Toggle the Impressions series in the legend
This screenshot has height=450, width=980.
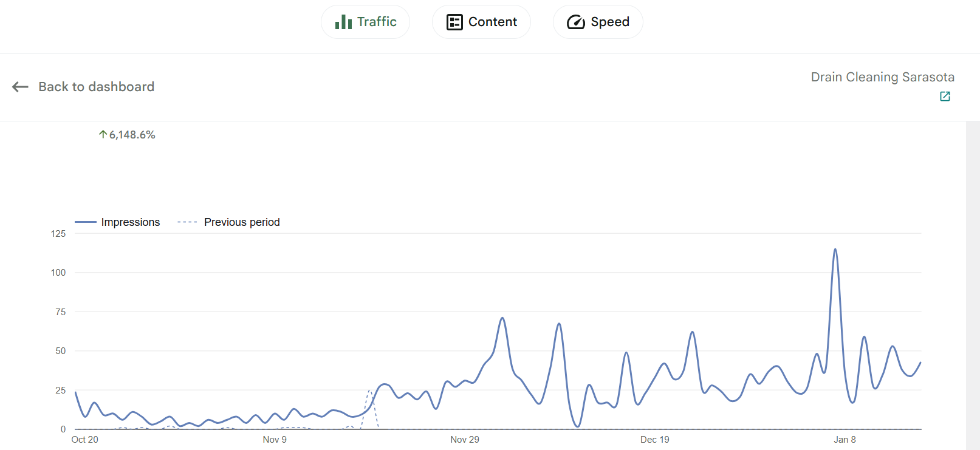tap(130, 222)
